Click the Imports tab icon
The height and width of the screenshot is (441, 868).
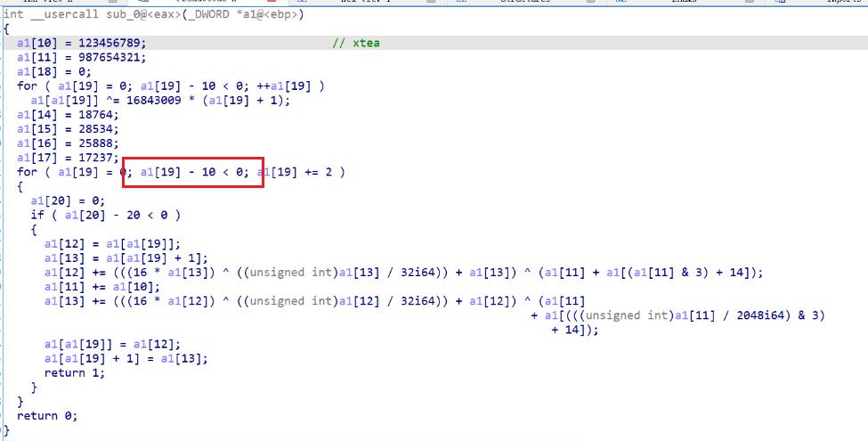[x=780, y=2]
